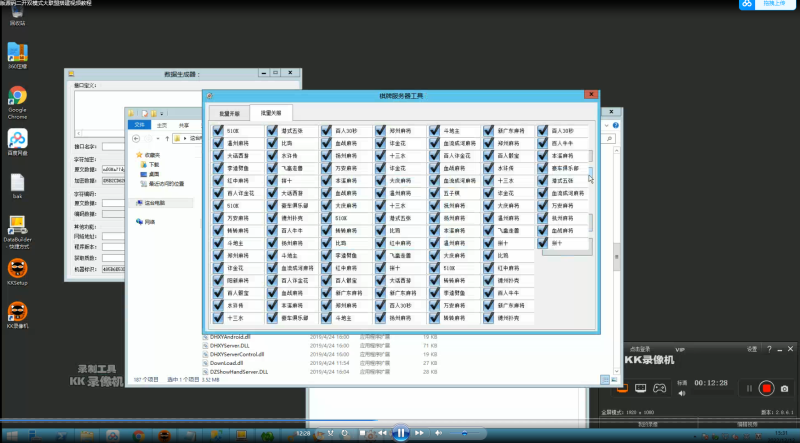Select the window mode icon in KK录像机
800x443 pixels.
tap(641, 388)
